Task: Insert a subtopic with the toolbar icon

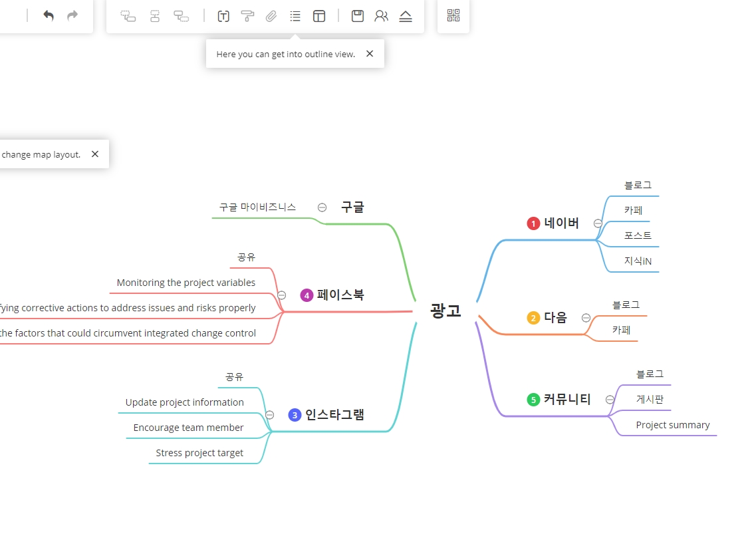Action: click(x=128, y=17)
